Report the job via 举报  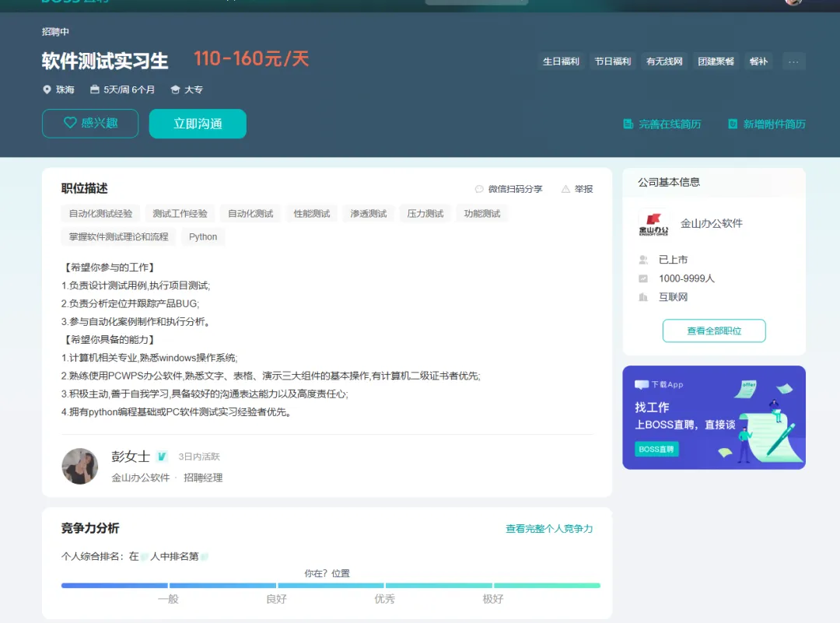[583, 189]
